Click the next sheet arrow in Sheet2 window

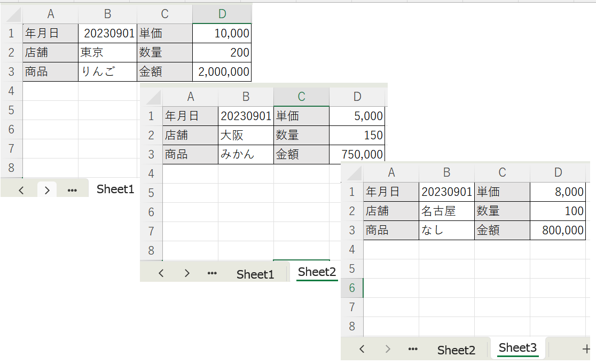coord(187,273)
